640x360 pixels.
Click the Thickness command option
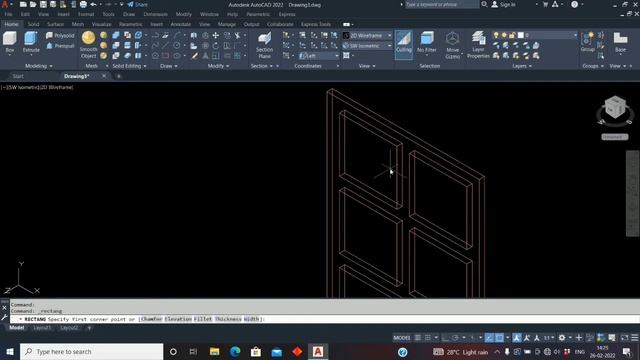[x=228, y=319]
